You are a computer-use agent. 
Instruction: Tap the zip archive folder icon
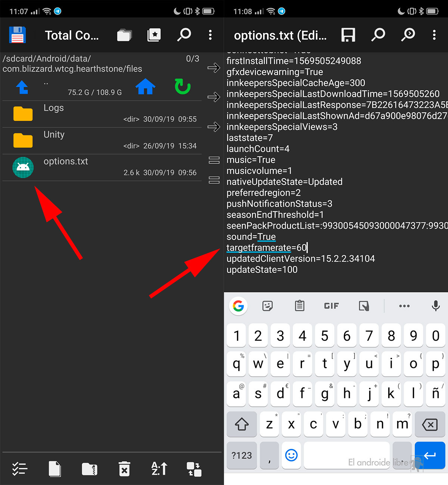coord(90,469)
